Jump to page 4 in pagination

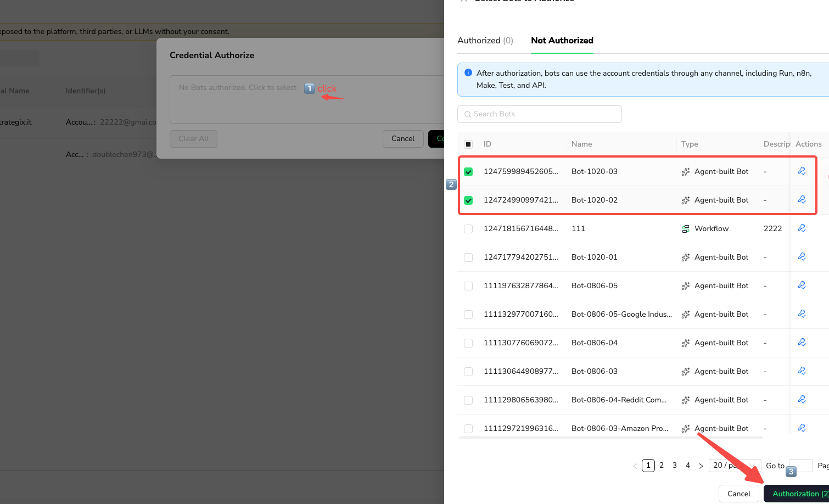coord(688,466)
